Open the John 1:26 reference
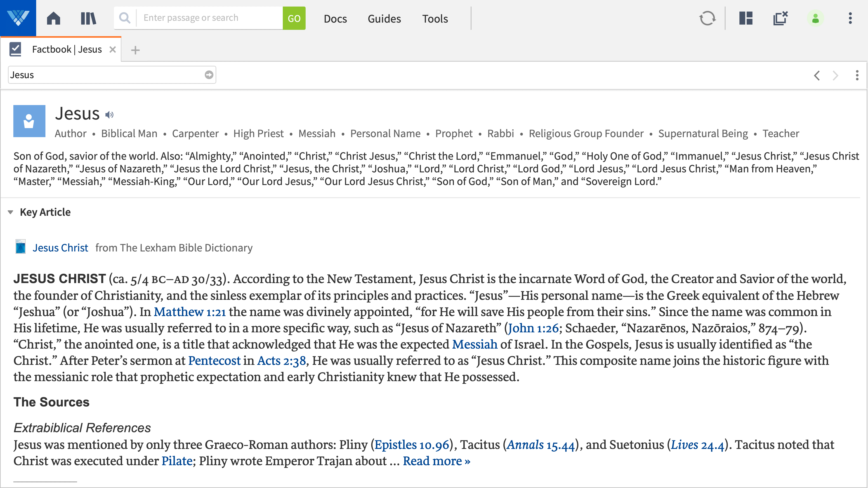This screenshot has height=488, width=868. [533, 328]
